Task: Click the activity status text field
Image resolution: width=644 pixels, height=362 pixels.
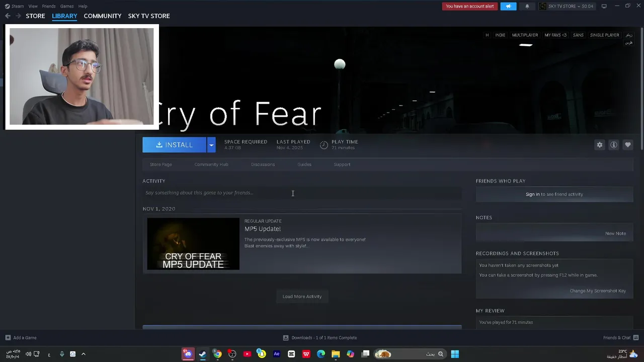Action: point(302,193)
